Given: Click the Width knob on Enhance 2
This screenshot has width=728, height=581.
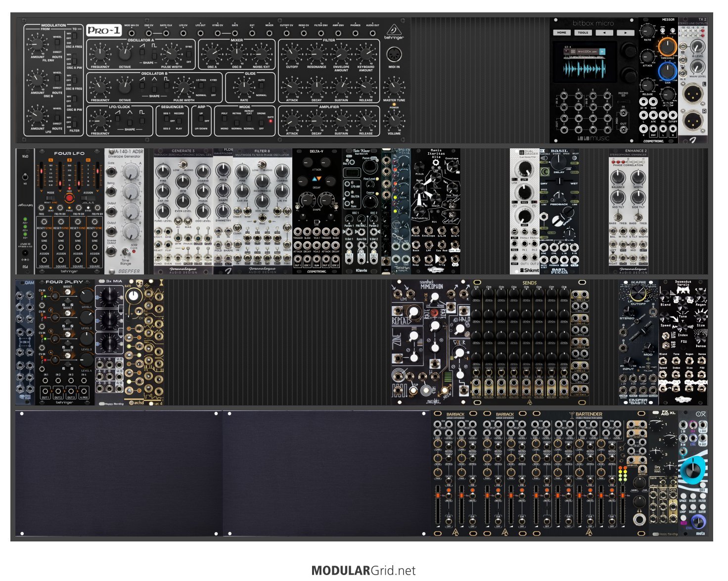Looking at the screenshot, I should pos(638,178).
